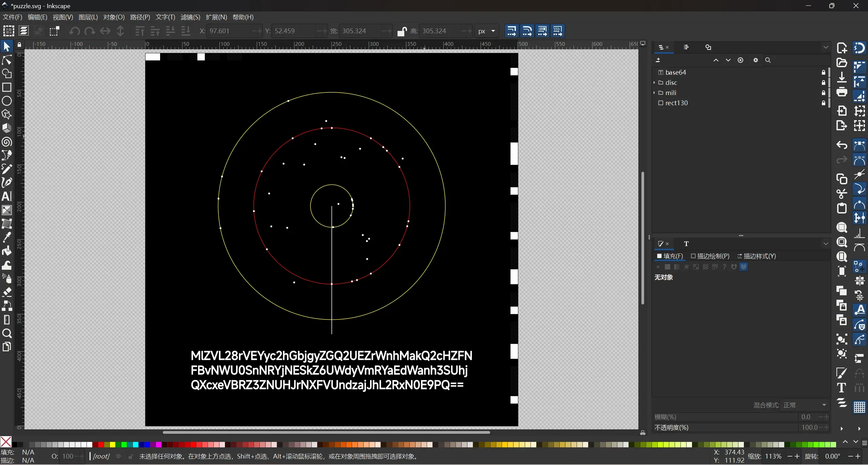
Task: Select the Spiral tool
Action: [x=7, y=142]
